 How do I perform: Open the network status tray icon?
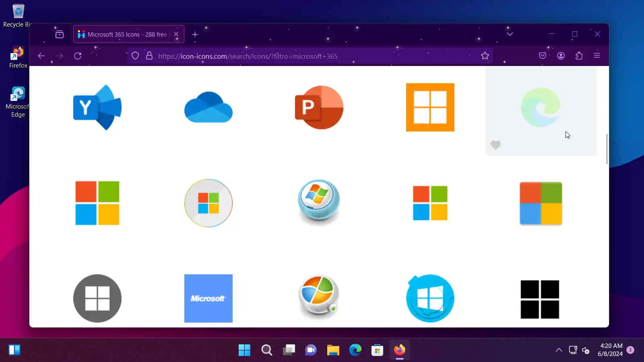click(x=573, y=350)
